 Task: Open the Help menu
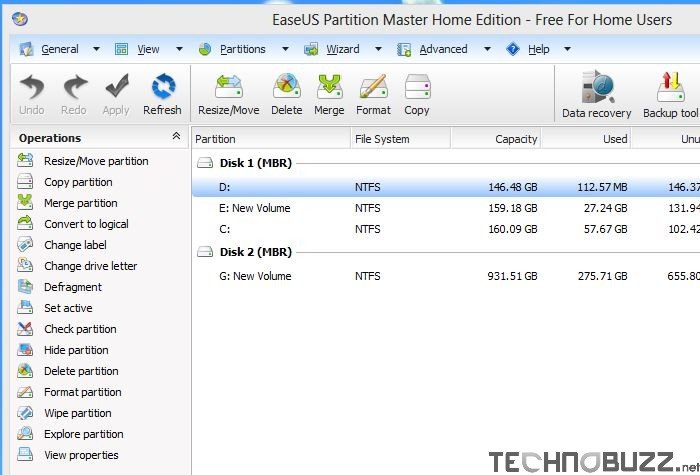coord(538,49)
